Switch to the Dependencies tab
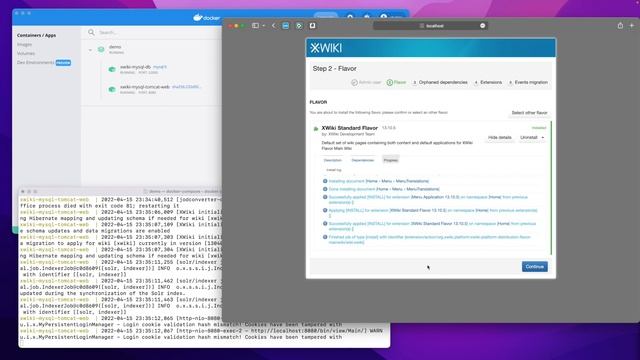This screenshot has height=360, width=640. coord(362,160)
